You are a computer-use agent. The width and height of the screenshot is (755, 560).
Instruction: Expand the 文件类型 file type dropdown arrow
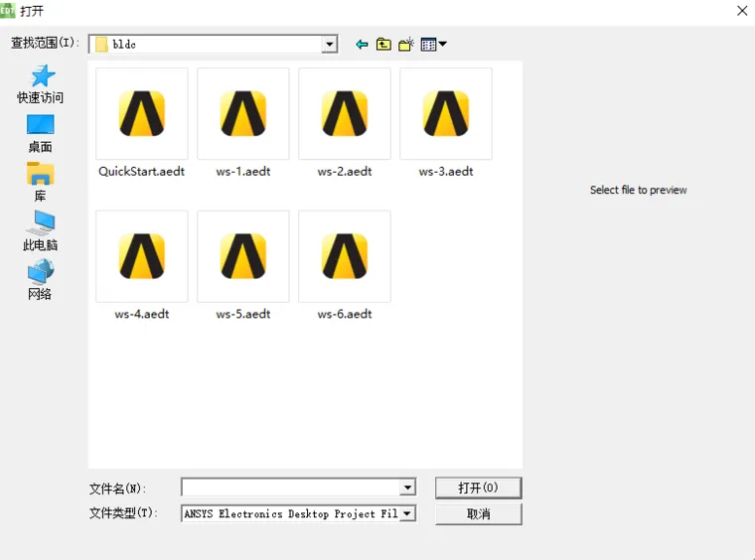(x=407, y=513)
